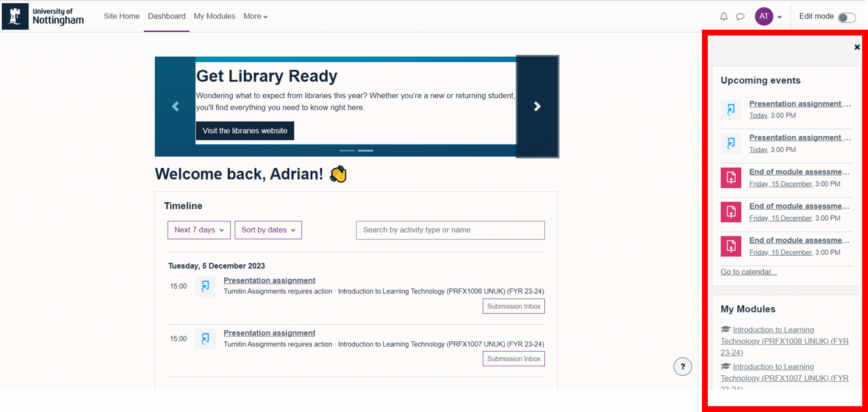The width and height of the screenshot is (868, 412).
Task: Go to the My Modules tab
Action: point(214,17)
